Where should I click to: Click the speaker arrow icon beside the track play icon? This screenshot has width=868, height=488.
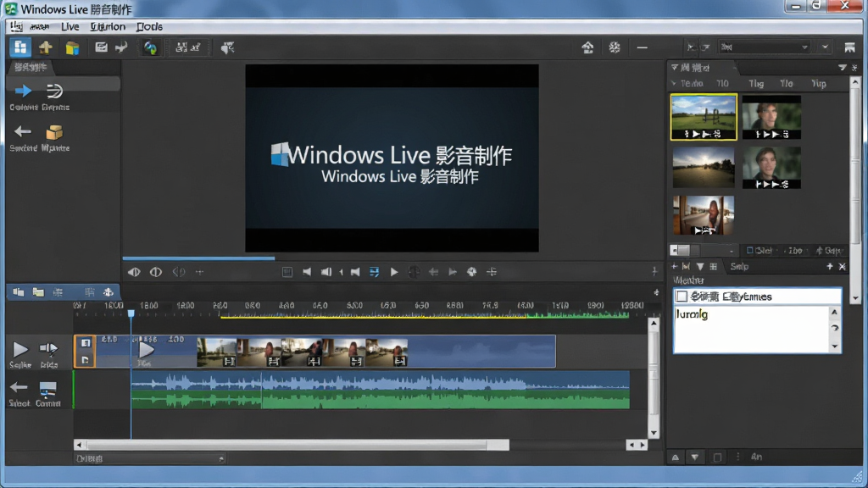48,348
